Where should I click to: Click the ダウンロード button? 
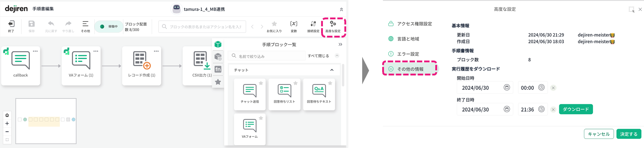(576, 109)
